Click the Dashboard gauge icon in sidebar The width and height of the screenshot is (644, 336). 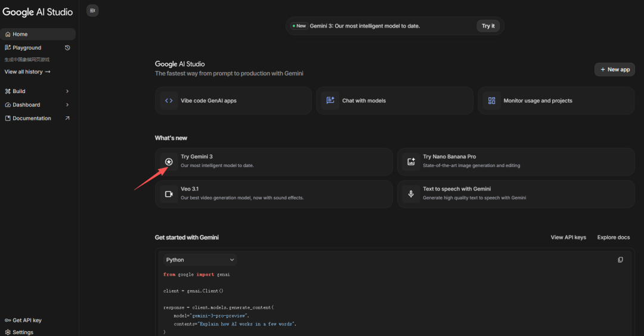point(8,105)
